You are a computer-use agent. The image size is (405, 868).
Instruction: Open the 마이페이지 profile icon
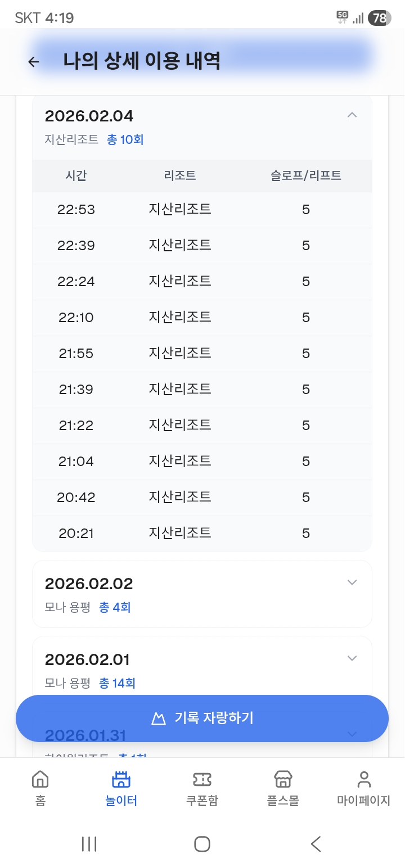pyautogui.click(x=364, y=780)
